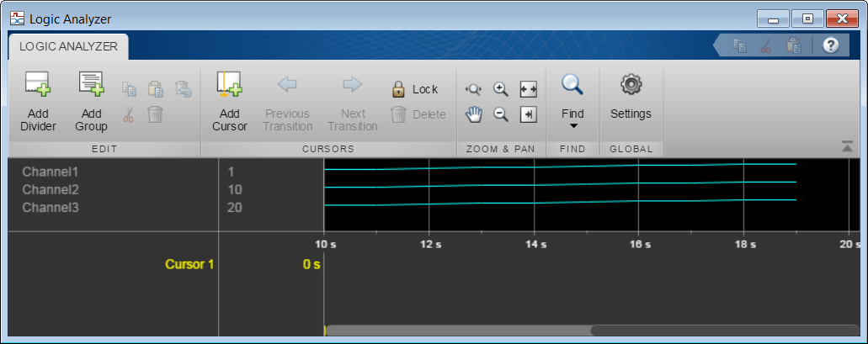This screenshot has width=868, height=344.
Task: Click the fit to view icon
Action: pyautogui.click(x=528, y=89)
